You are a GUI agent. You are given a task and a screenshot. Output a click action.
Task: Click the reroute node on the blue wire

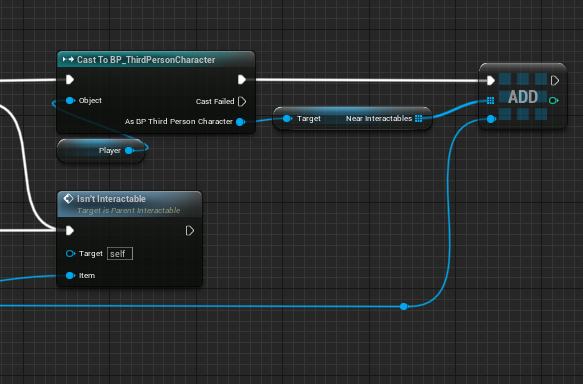[404, 306]
